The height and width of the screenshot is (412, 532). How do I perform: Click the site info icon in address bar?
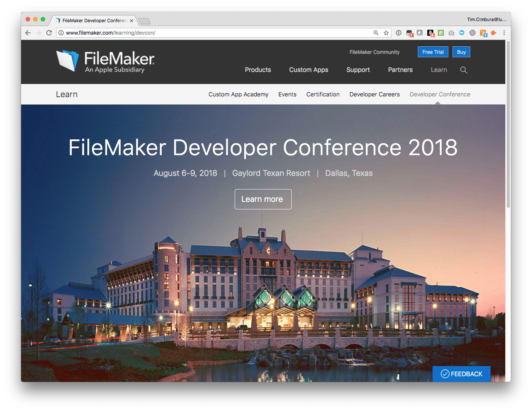(x=61, y=33)
